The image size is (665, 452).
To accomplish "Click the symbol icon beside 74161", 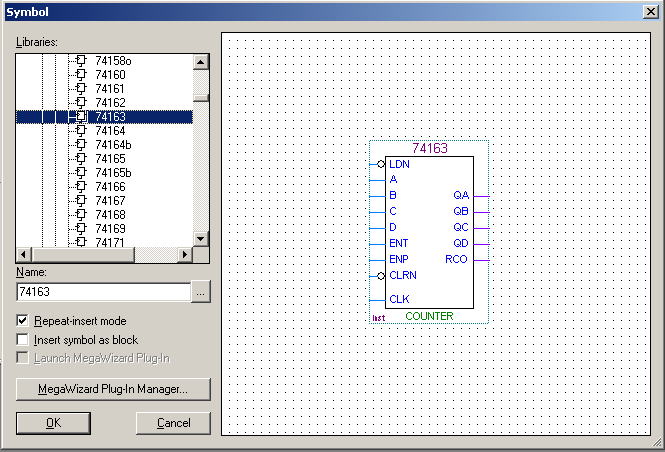I will pos(81,89).
